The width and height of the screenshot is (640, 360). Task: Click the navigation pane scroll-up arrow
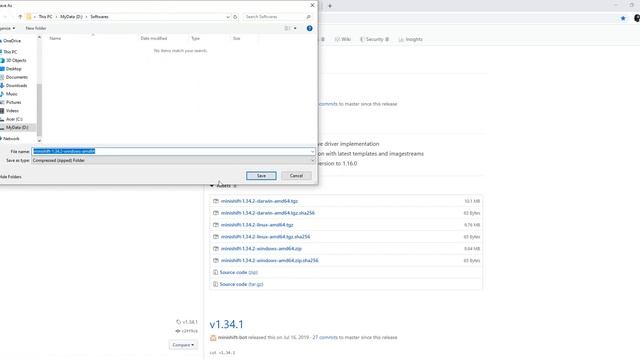point(39,37)
